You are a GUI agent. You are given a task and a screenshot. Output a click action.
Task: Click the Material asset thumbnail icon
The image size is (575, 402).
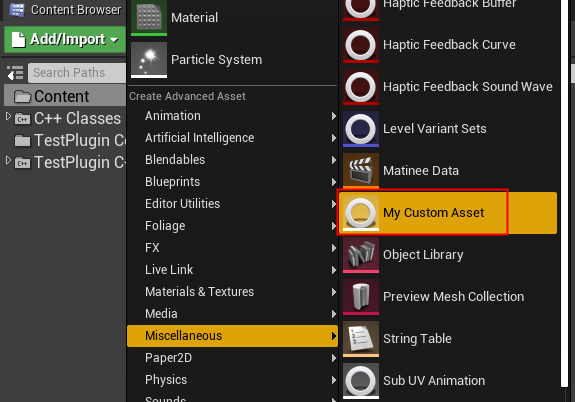click(149, 18)
